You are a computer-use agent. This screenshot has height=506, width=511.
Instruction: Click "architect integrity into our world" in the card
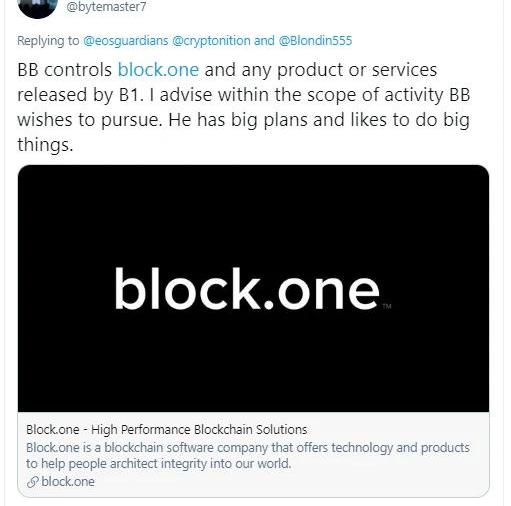coord(201,464)
